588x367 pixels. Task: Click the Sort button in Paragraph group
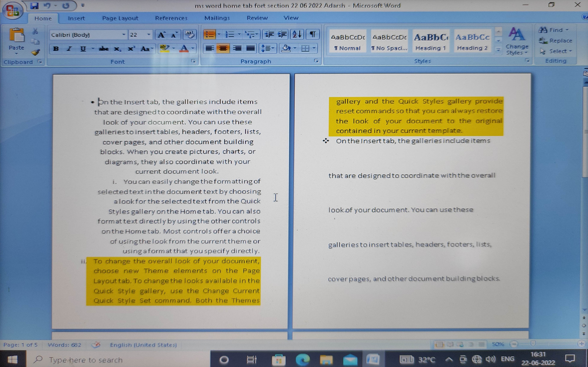[x=297, y=34]
